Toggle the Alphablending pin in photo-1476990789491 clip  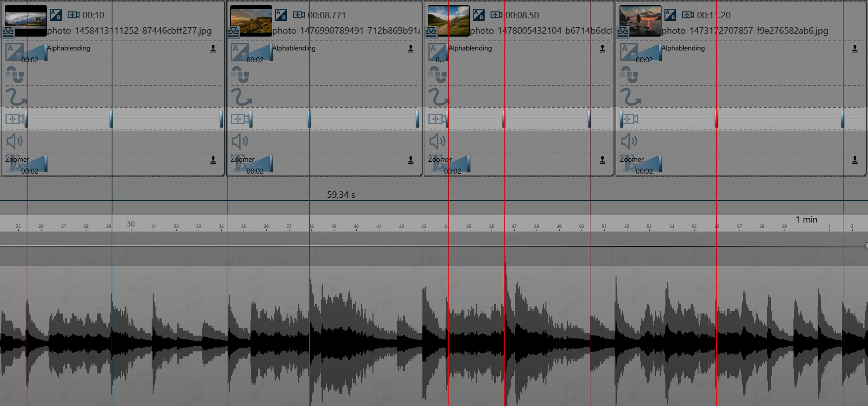pos(411,48)
